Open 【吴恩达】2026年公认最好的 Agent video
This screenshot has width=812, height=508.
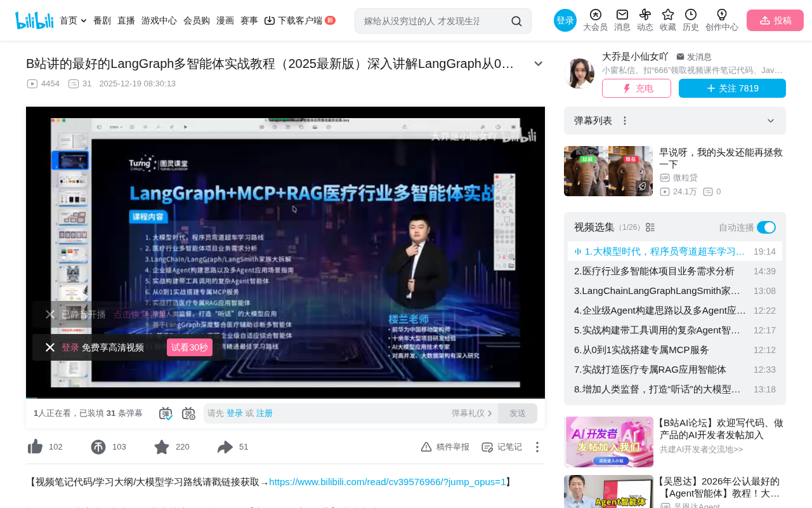[x=720, y=487]
